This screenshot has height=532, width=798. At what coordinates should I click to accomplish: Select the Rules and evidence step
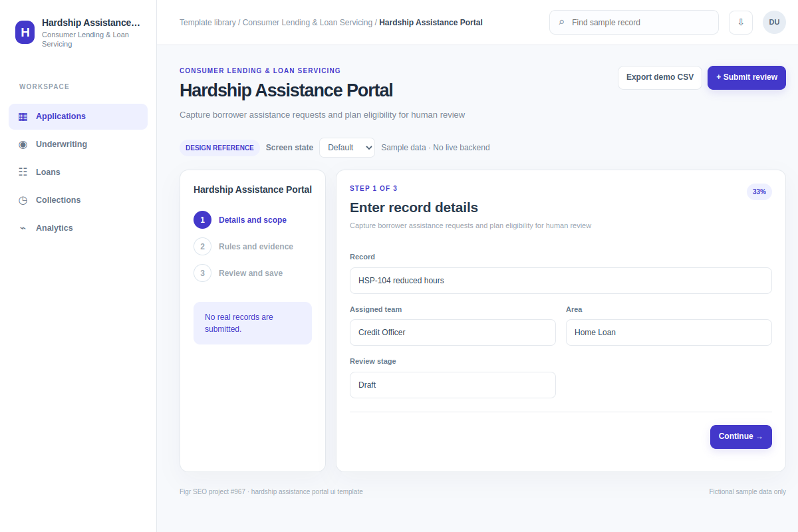tap(253, 247)
